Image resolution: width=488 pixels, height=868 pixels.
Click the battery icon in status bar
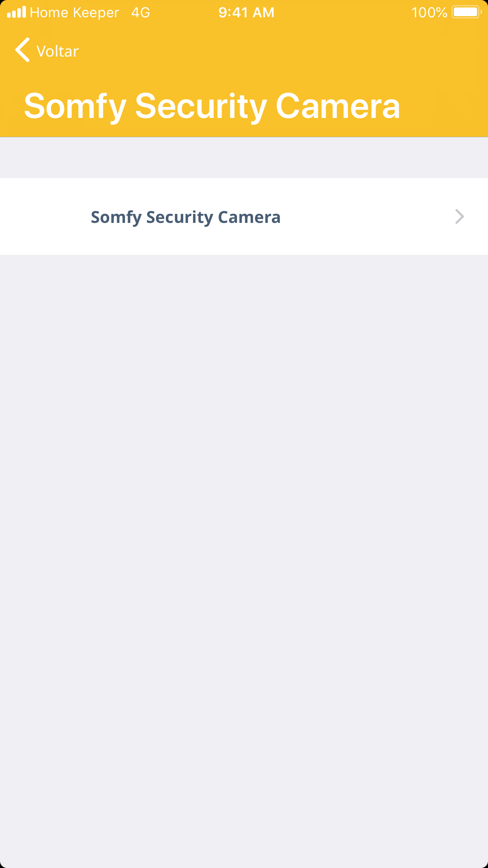pyautogui.click(x=466, y=12)
